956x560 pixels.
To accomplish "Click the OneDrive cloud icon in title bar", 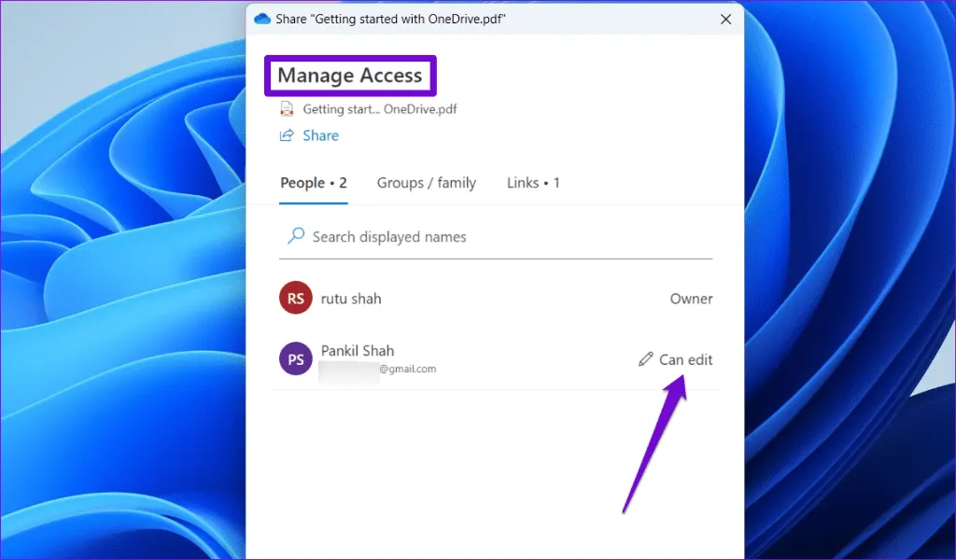I will pos(262,19).
